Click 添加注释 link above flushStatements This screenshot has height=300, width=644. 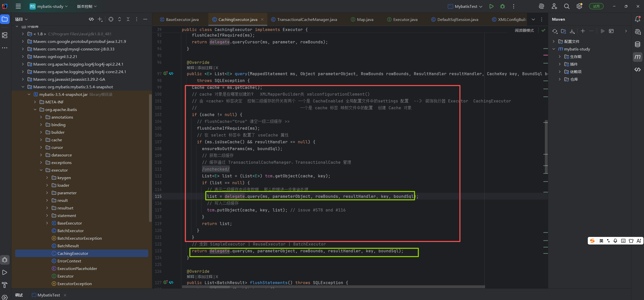click(x=205, y=277)
